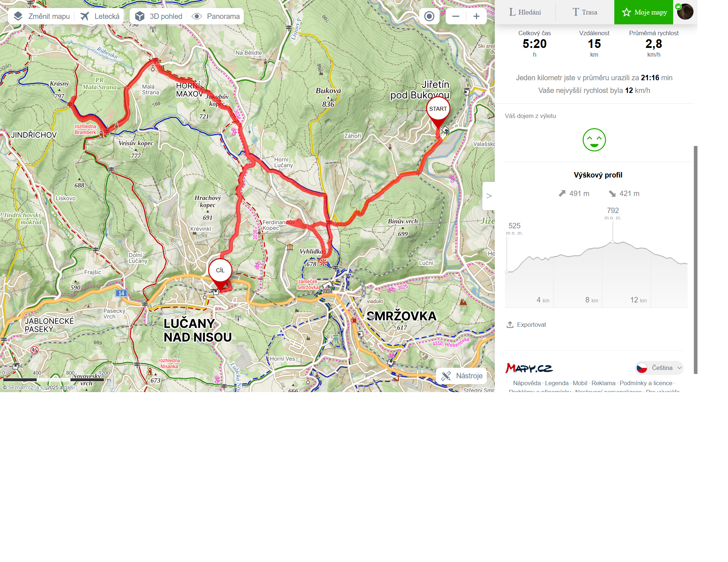
Task: Zoom in the map with plus
Action: pyautogui.click(x=477, y=16)
